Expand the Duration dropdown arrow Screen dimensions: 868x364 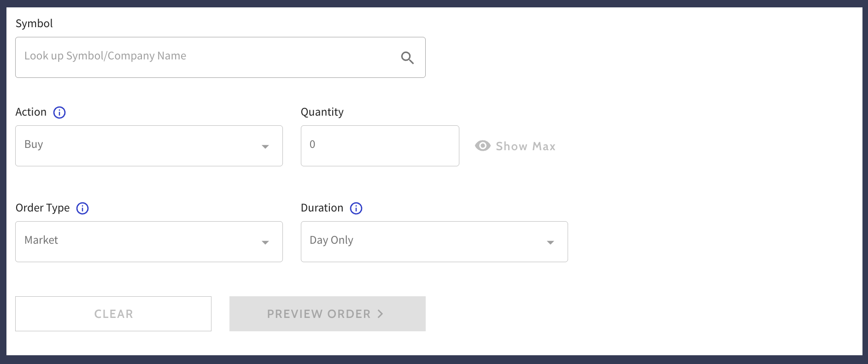pos(550,242)
